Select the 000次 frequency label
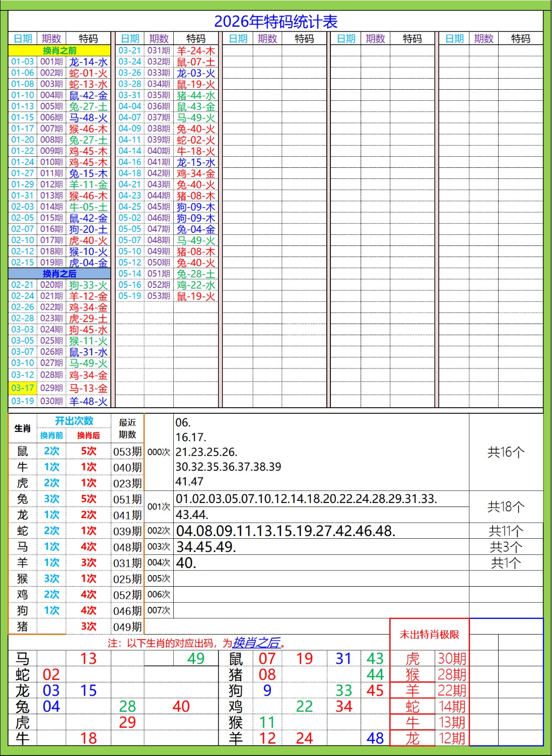 (x=159, y=452)
